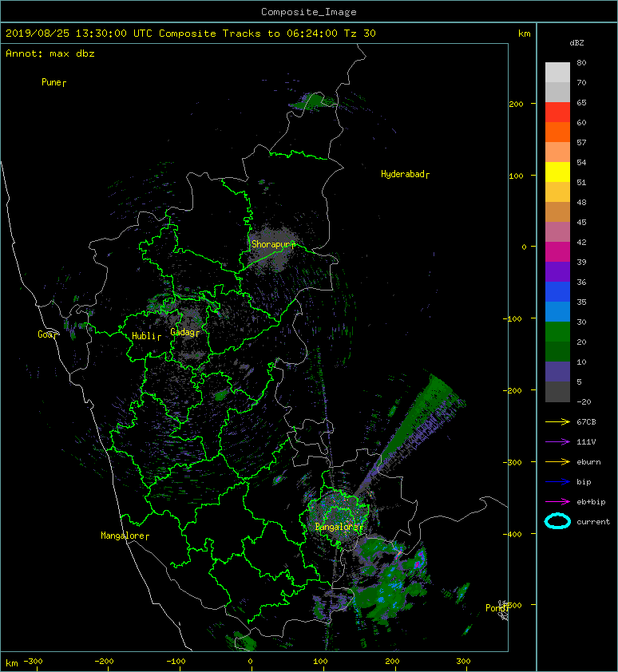The image size is (618, 672).
Task: Click the -20 dBZ dark gray swatch
Action: click(557, 392)
